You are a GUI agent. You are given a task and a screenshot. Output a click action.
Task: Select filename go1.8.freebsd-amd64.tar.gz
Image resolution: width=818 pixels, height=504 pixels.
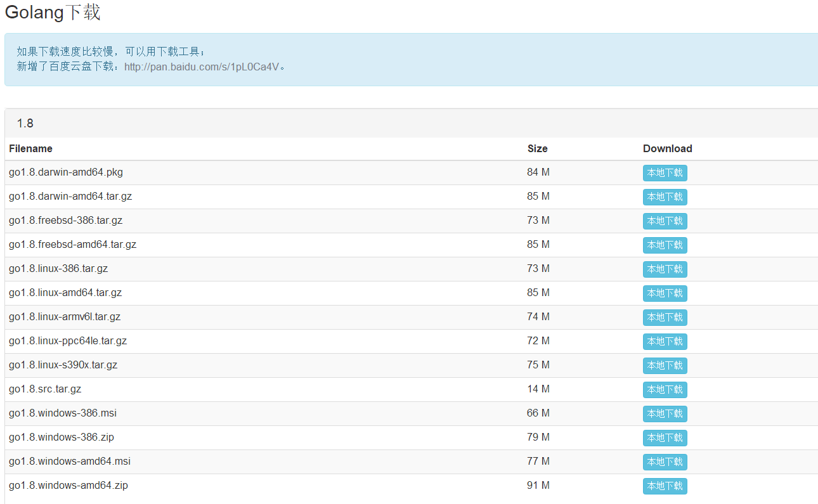point(73,245)
